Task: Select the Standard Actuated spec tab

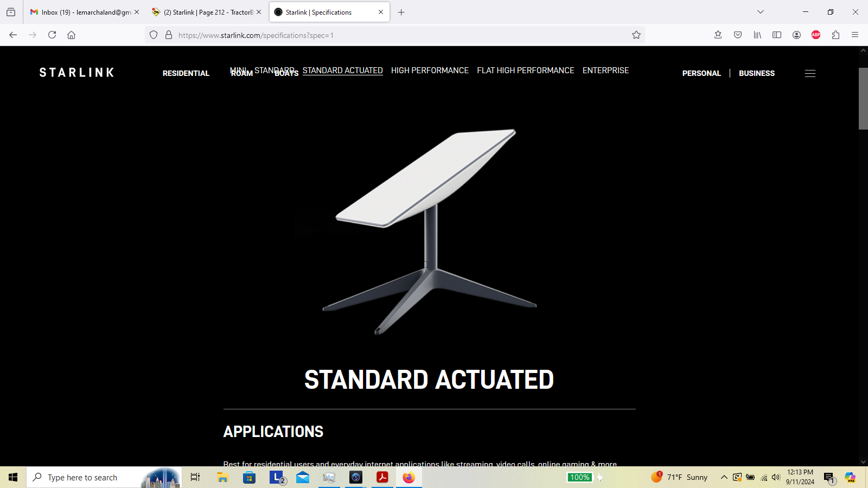Action: point(342,70)
